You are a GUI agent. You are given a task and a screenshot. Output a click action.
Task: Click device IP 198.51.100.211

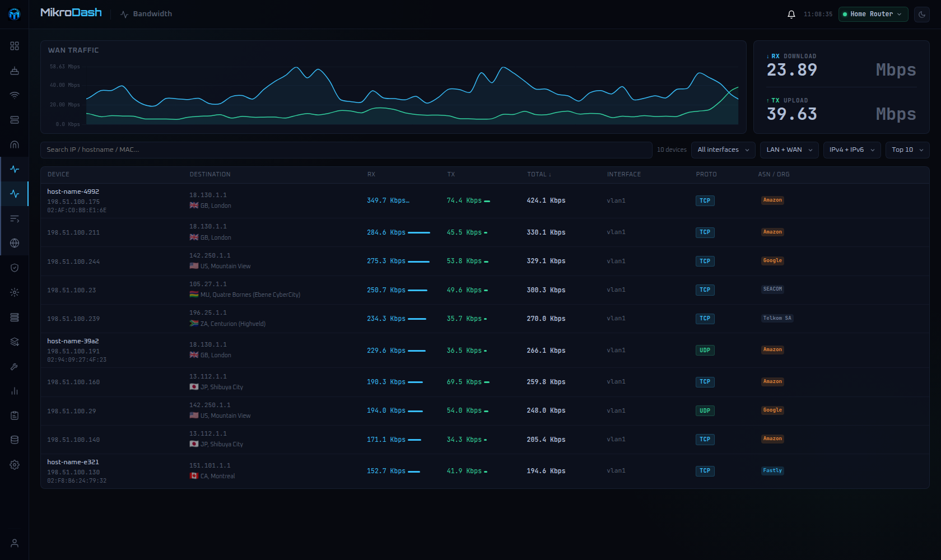pyautogui.click(x=73, y=232)
